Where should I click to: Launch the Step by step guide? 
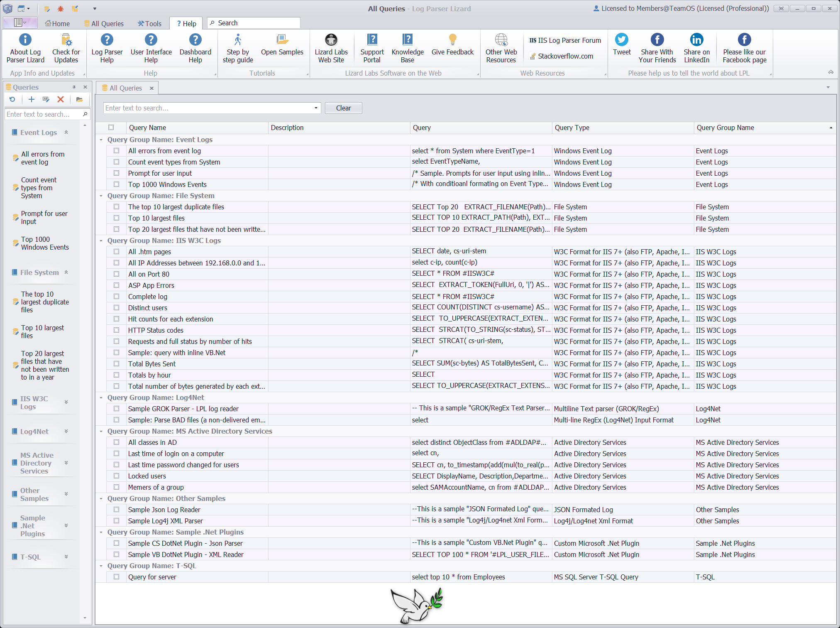click(x=238, y=48)
